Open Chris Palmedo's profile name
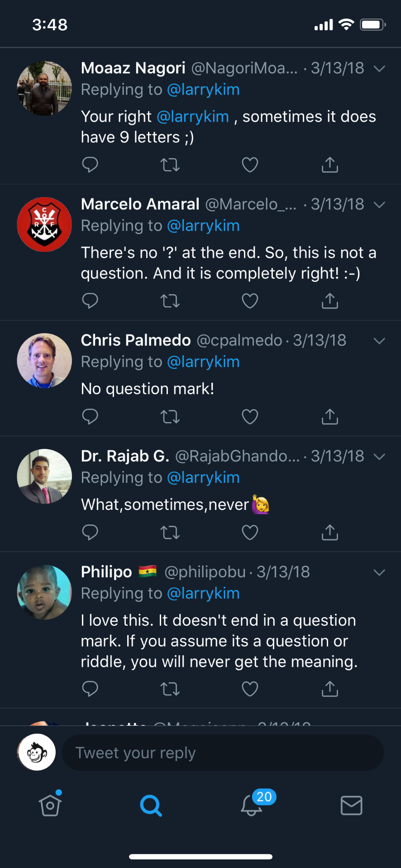Screen dimensions: 401x868 pos(136,340)
